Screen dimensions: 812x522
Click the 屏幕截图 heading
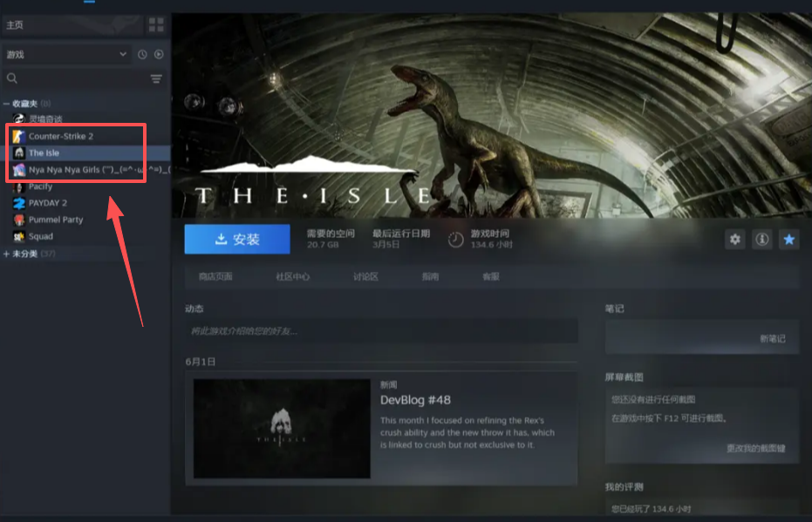[624, 377]
